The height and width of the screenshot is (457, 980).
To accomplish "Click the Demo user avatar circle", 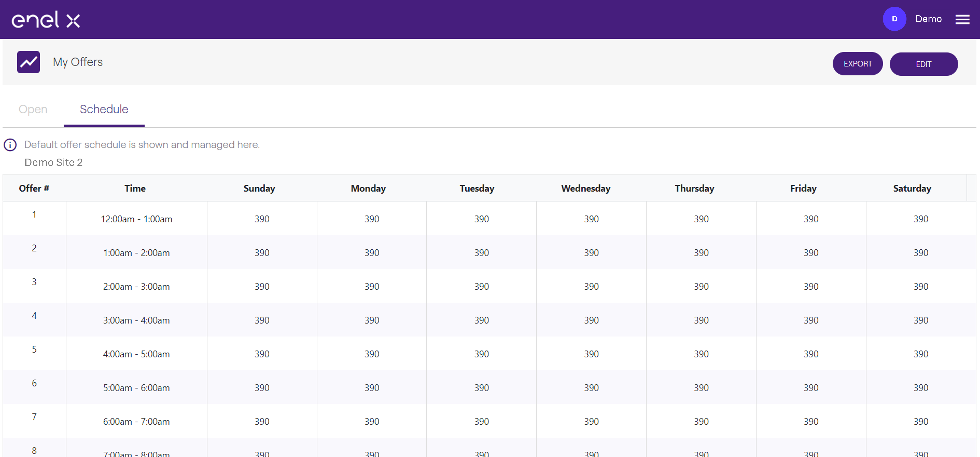I will 894,19.
